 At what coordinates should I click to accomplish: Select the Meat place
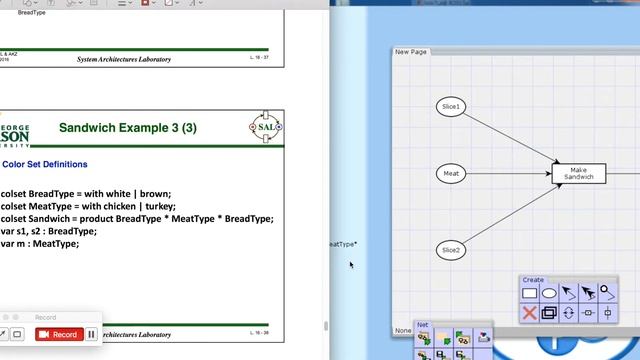(x=451, y=173)
